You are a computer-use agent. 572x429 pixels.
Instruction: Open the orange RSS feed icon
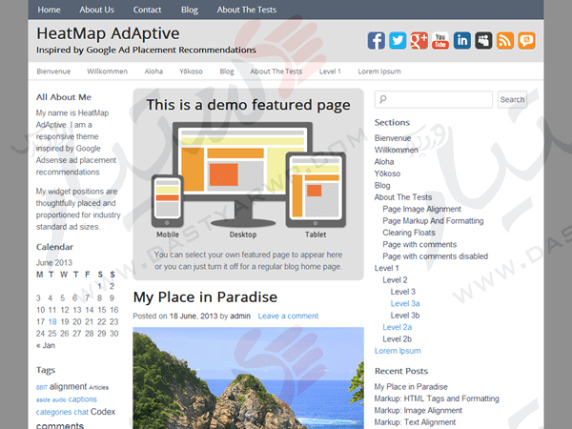point(505,40)
